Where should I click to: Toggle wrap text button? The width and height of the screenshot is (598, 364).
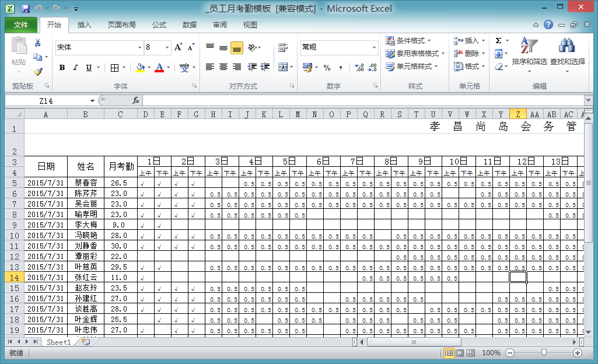[x=282, y=47]
